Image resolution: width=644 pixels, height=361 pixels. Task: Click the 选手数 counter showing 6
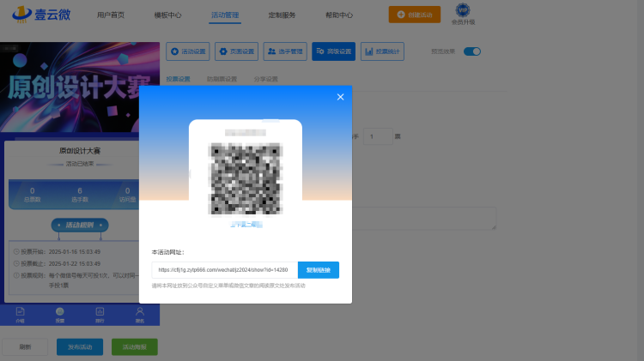(80, 195)
